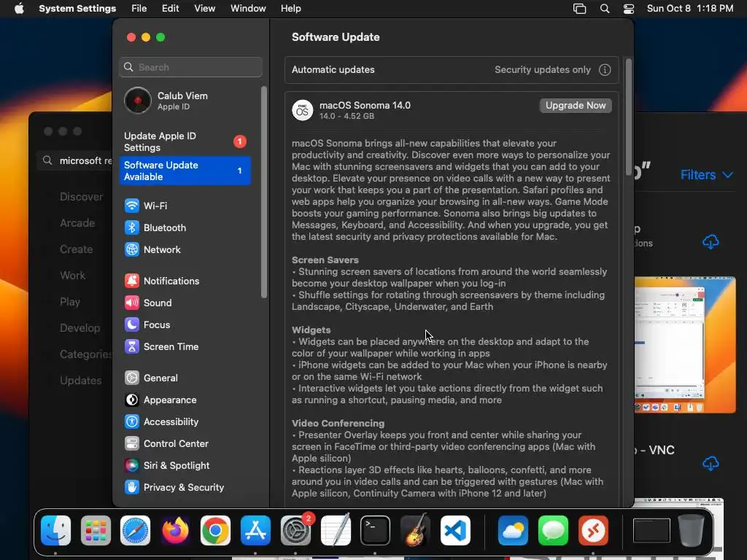747x560 pixels.
Task: Click Upgrade Now for macOS Sonoma
Action: (x=576, y=106)
